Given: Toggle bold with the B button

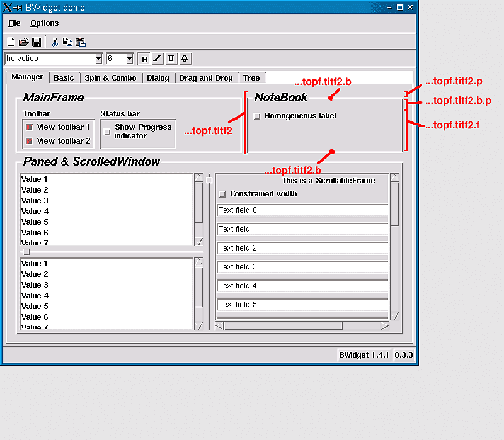Looking at the screenshot, I should [x=144, y=58].
